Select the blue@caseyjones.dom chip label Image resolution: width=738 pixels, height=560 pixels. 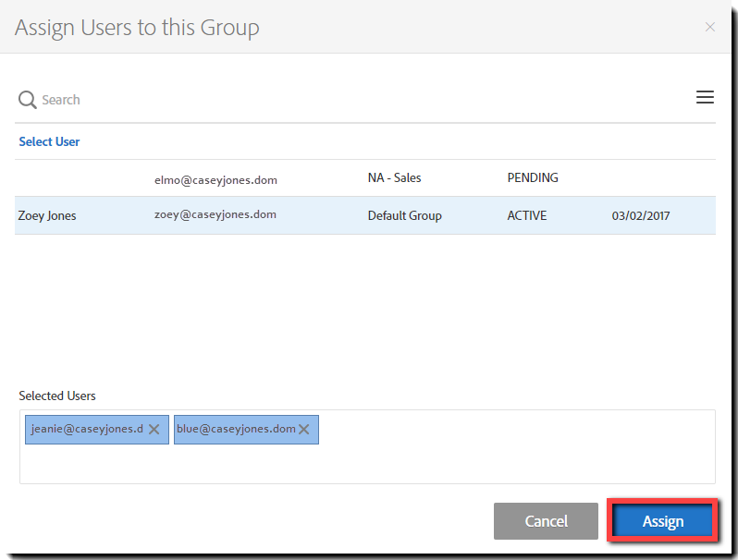(x=236, y=429)
